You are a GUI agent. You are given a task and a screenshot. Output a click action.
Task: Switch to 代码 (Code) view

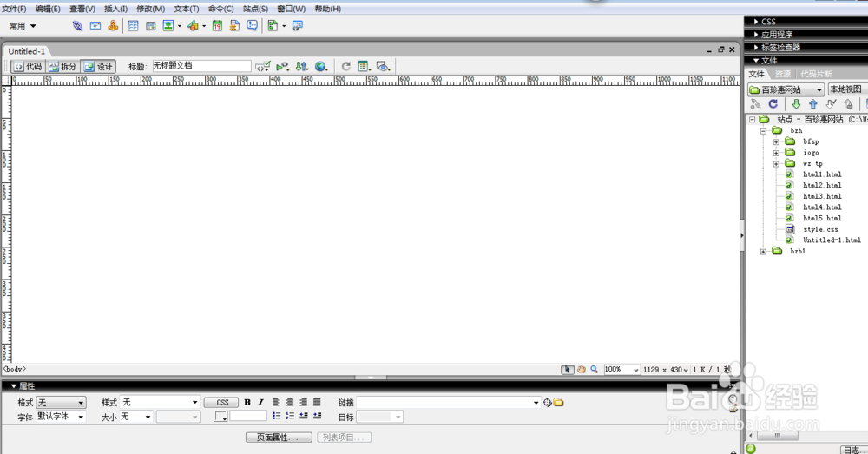[29, 67]
